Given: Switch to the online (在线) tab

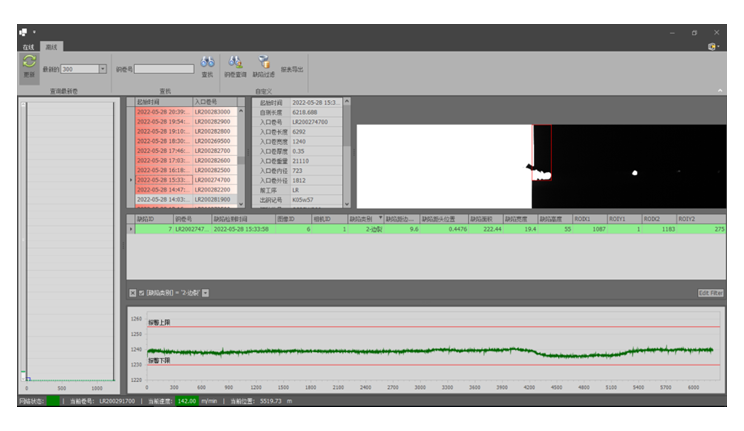Looking at the screenshot, I should [29, 46].
